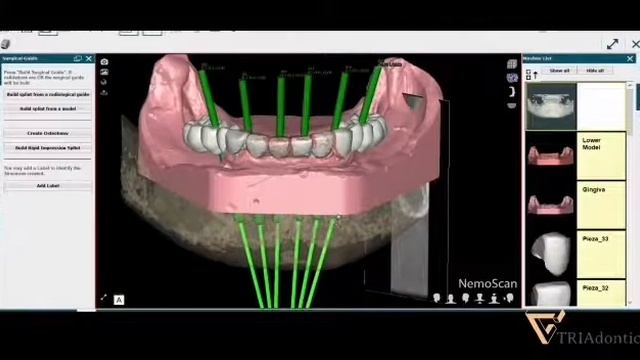Click the gray cube icon in top bar
The height and width of the screenshot is (360, 640).
pyautogui.click(x=5, y=44)
